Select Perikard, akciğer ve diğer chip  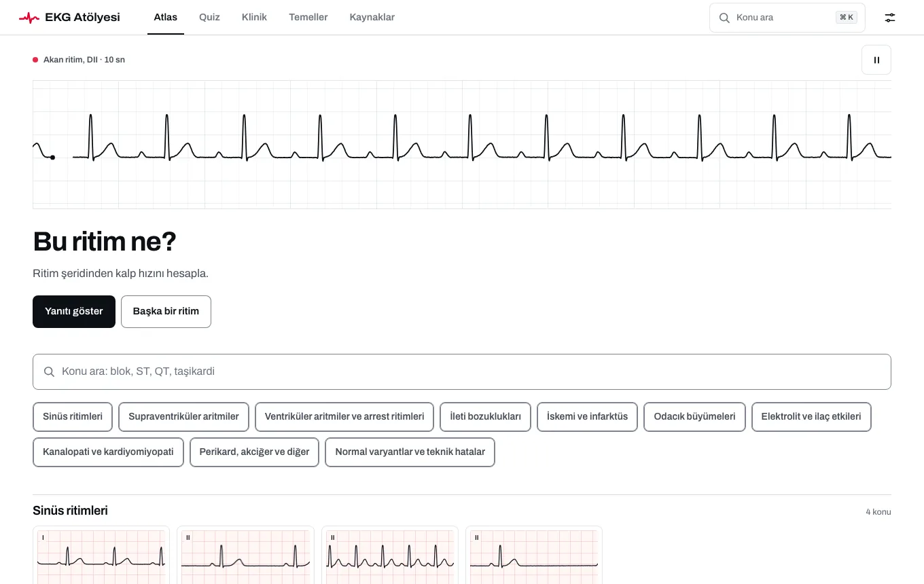pos(254,452)
